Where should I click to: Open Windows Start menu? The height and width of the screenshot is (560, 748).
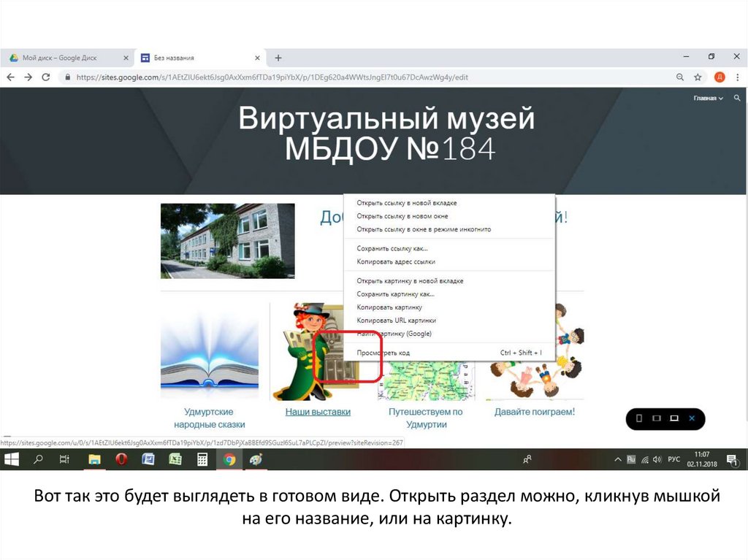[12, 459]
